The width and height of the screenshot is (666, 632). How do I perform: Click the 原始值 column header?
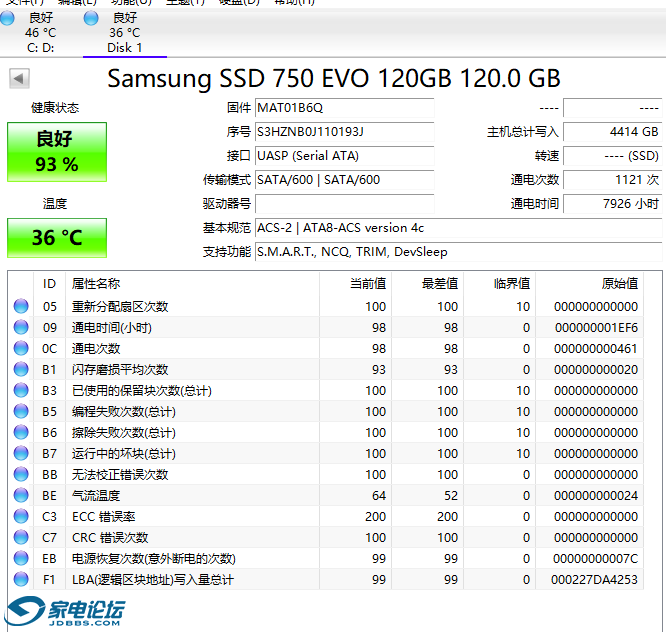[x=590, y=283]
